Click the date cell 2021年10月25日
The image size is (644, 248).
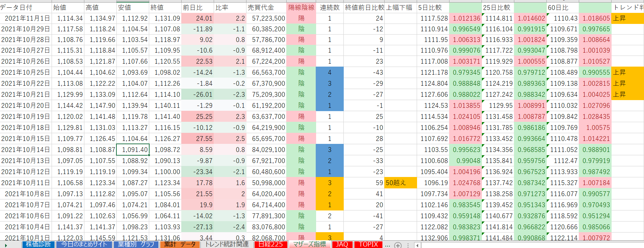pos(26,72)
